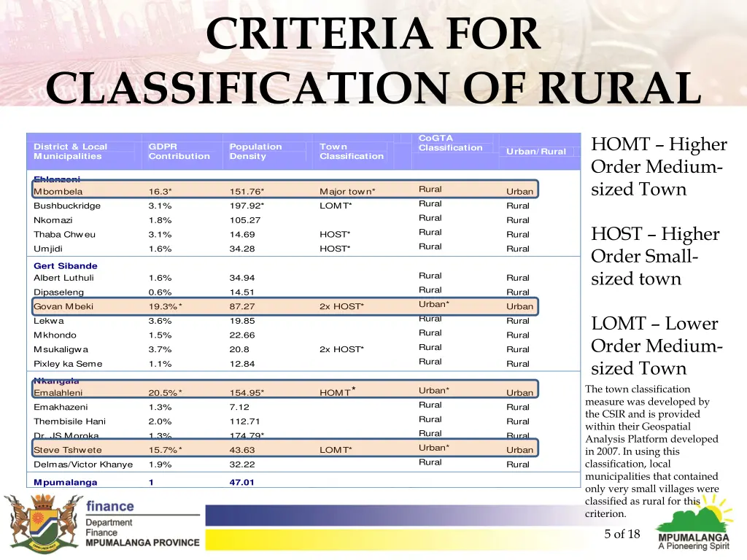The image size is (747, 560).
Task: Click the Urban/Rural column header
Action: point(536,152)
